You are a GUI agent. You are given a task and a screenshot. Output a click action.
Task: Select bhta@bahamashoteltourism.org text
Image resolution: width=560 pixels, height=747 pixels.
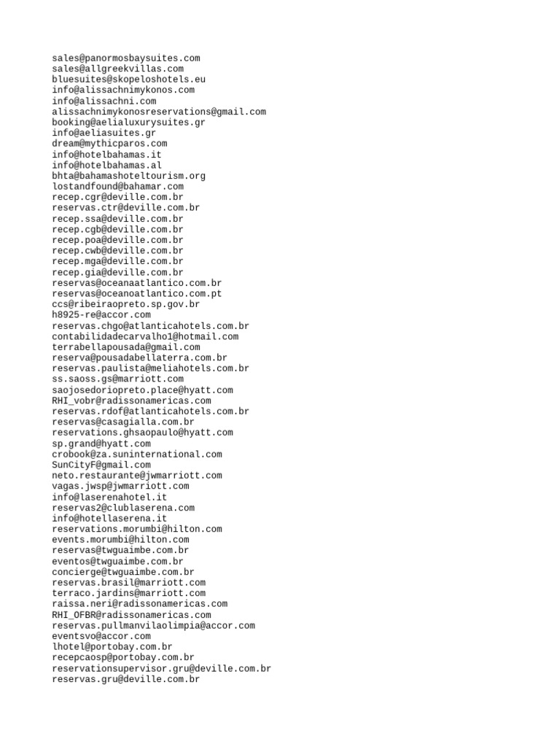[x=129, y=177]
